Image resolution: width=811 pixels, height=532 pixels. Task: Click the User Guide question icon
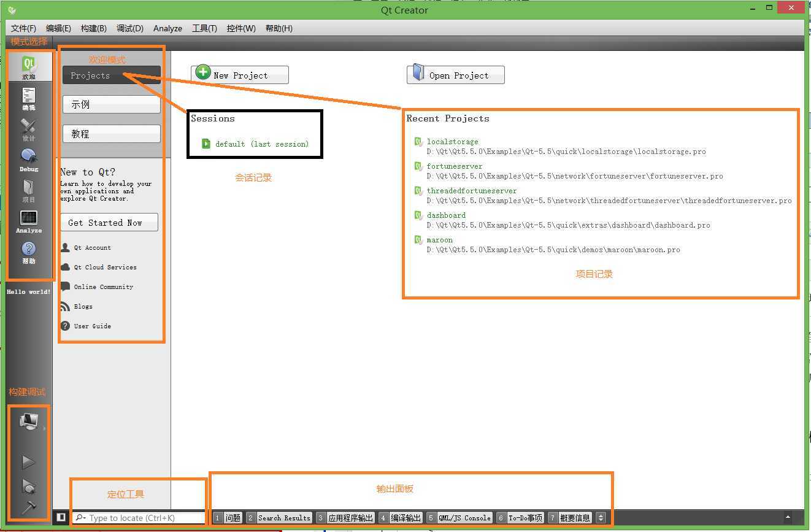click(x=65, y=326)
